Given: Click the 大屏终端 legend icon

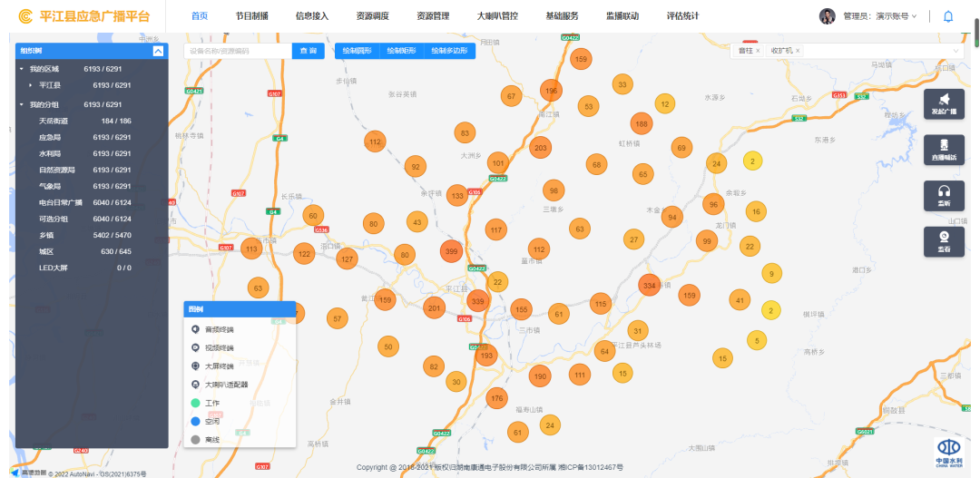Looking at the screenshot, I should tap(195, 366).
